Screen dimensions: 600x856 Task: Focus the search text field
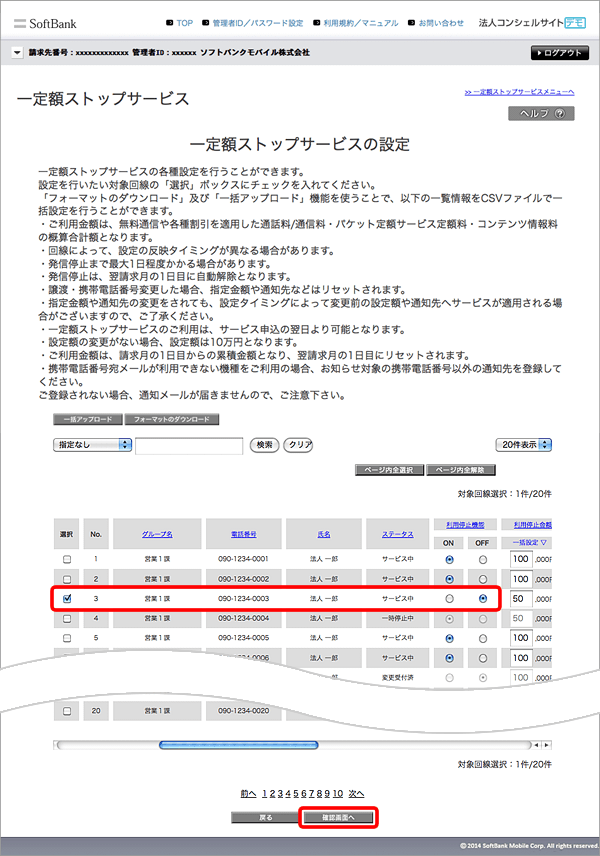189,445
